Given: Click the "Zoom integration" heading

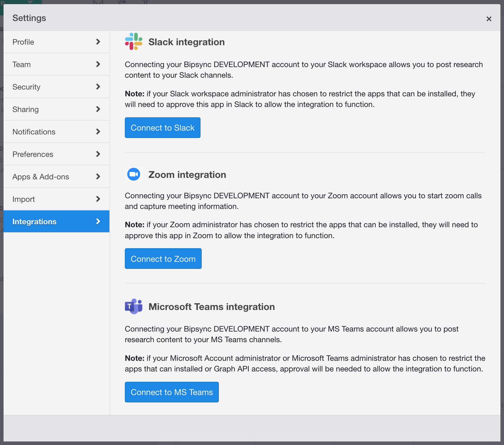Looking at the screenshot, I should tap(187, 175).
